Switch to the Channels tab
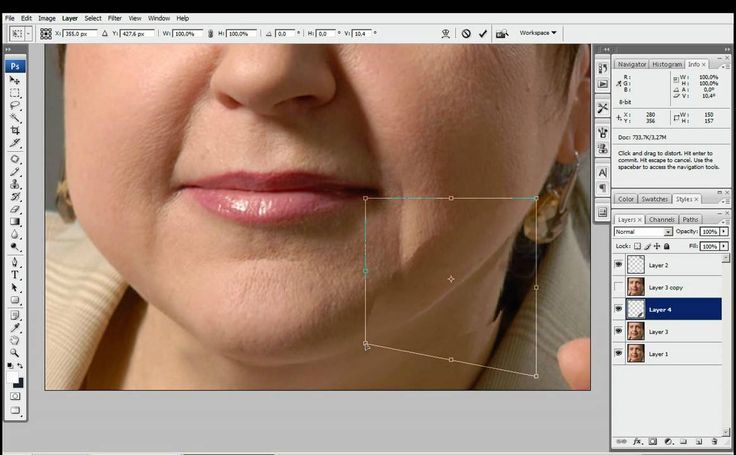Viewport: 736px width, 455px height. click(x=661, y=219)
